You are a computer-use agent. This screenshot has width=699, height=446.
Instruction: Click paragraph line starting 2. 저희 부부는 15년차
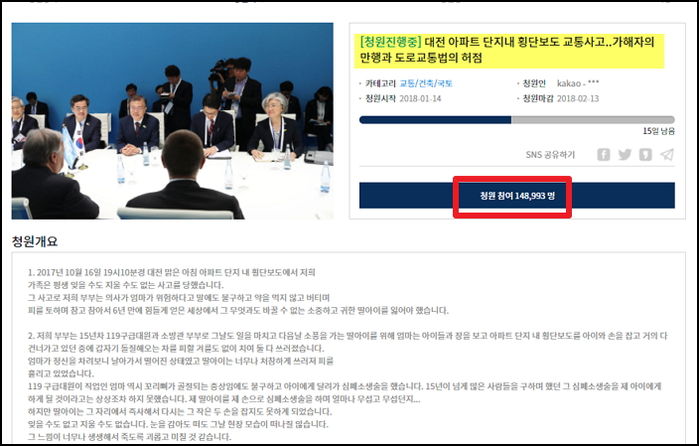point(348,335)
